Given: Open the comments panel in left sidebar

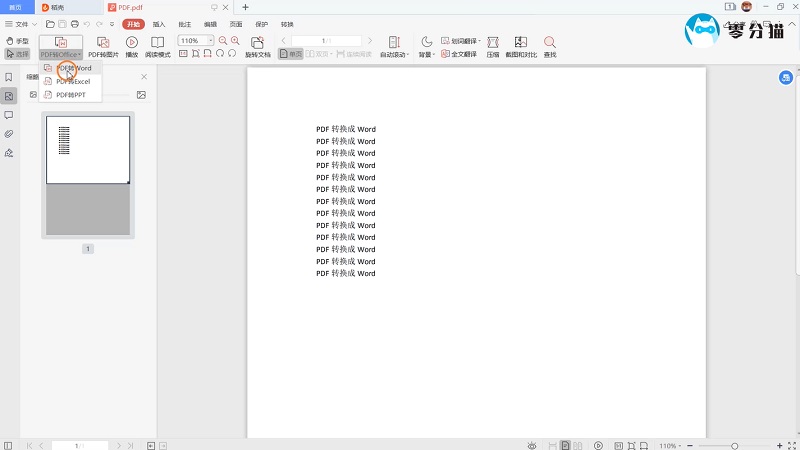Looking at the screenshot, I should [x=9, y=115].
